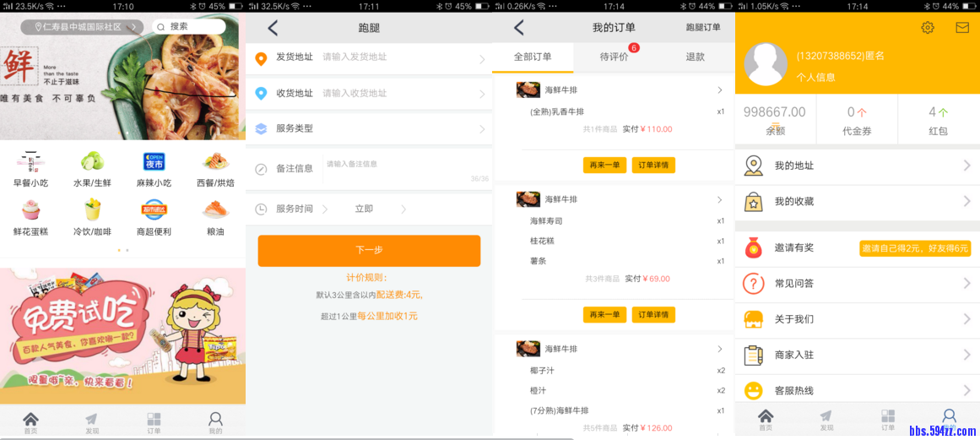The width and height of the screenshot is (980, 440).
Task: Tap the 橙汁 order item
Action: click(x=538, y=391)
